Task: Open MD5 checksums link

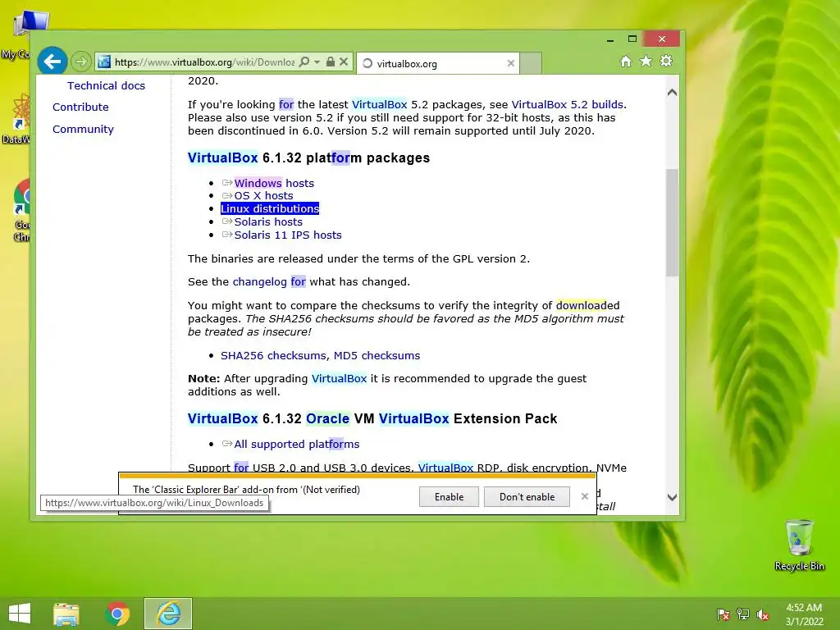Action: [x=377, y=356]
